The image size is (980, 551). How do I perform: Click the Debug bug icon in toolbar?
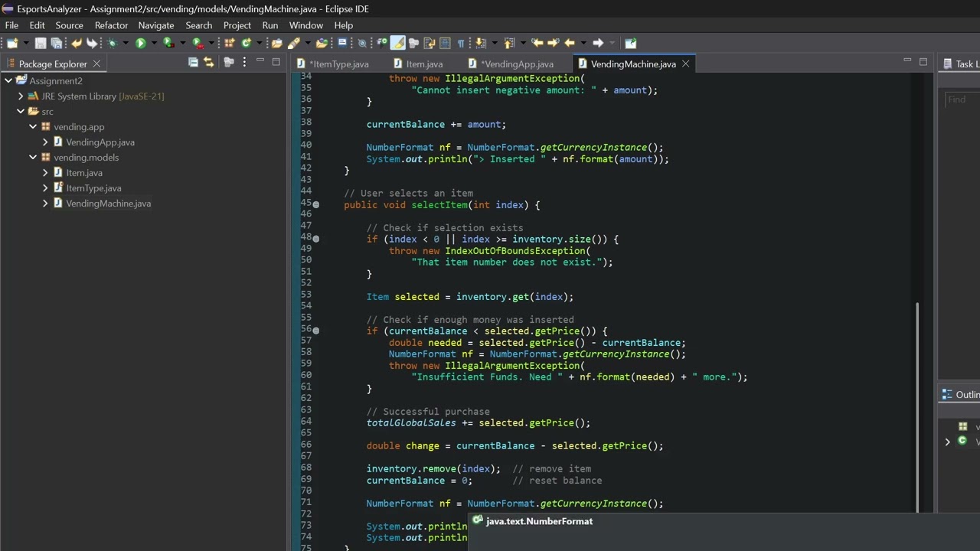click(113, 43)
